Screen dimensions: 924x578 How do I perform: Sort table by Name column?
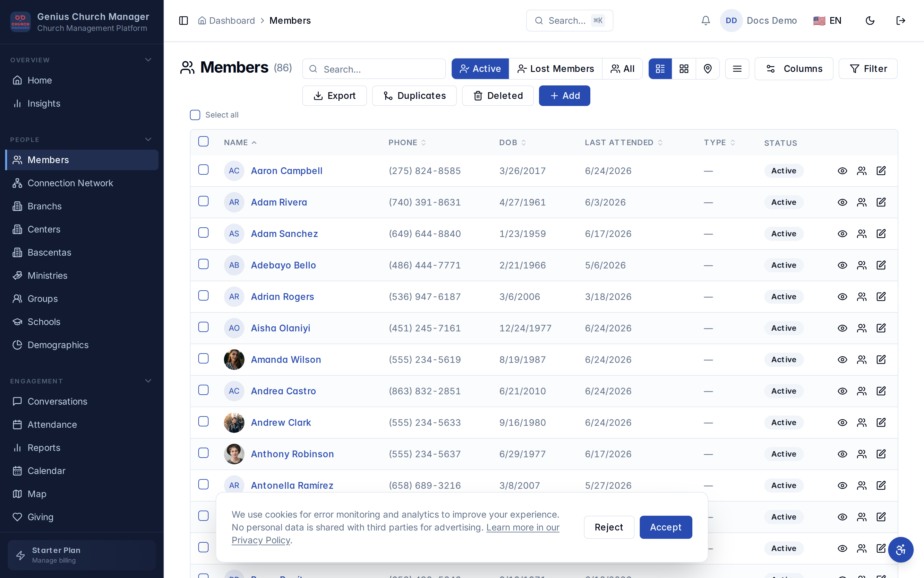pos(240,143)
